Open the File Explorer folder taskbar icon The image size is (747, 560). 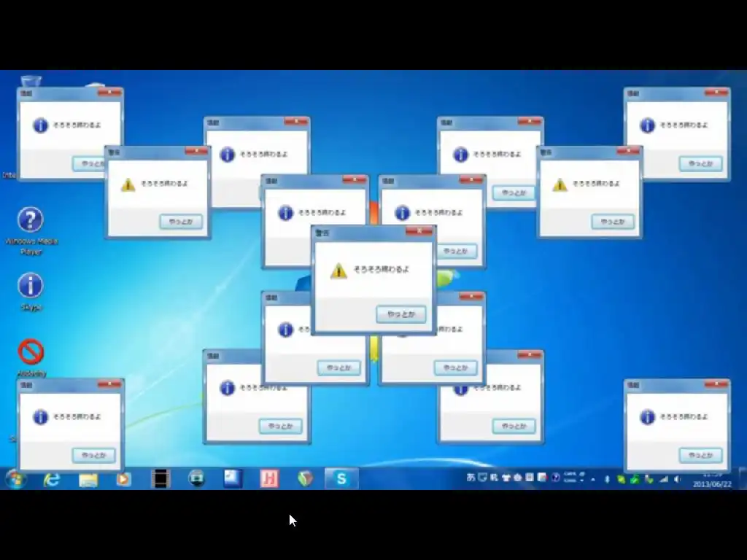click(88, 480)
